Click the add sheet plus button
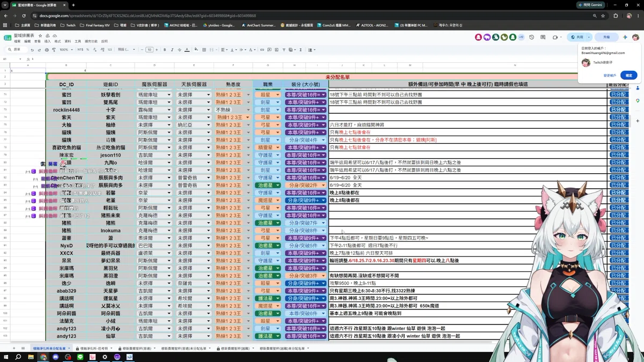This screenshot has height=362, width=644. [x=15, y=349]
